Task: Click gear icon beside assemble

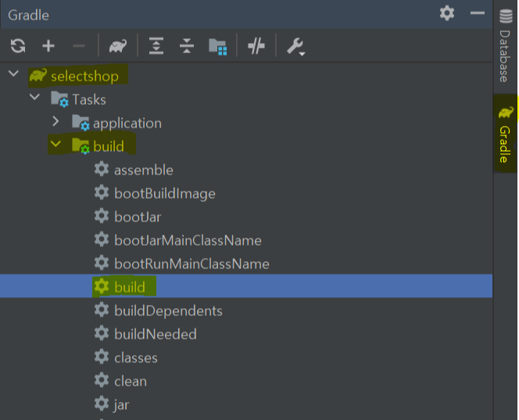Action: (102, 169)
